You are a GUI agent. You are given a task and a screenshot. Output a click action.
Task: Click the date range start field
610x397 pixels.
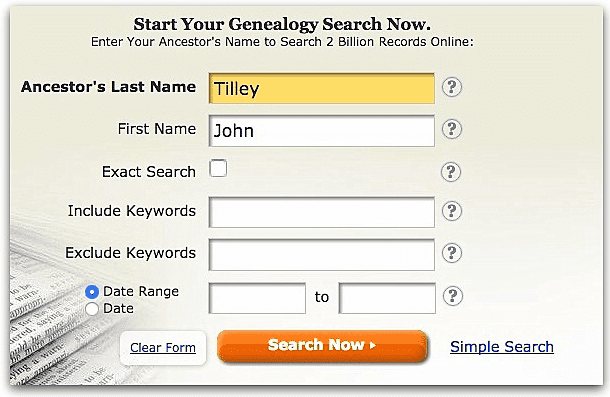(x=257, y=298)
